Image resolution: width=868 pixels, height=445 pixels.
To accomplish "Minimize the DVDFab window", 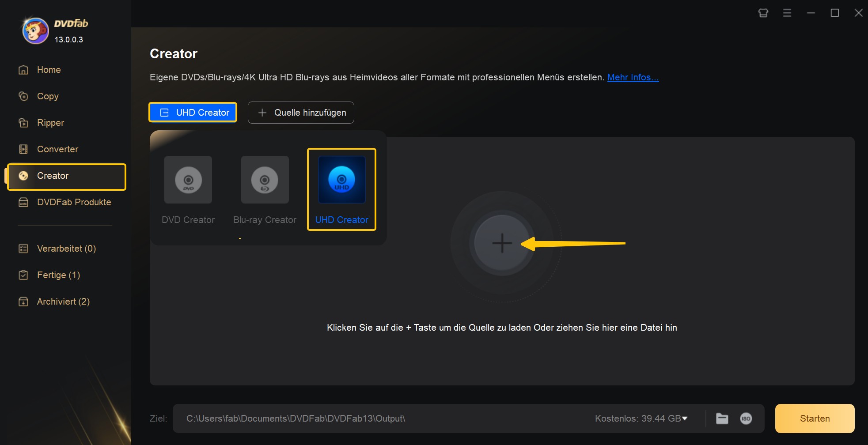I will pyautogui.click(x=811, y=13).
